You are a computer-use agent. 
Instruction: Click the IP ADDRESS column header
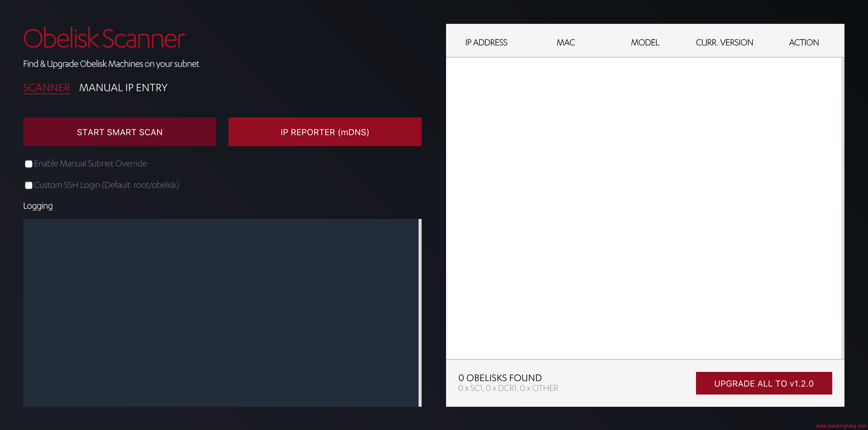[486, 43]
